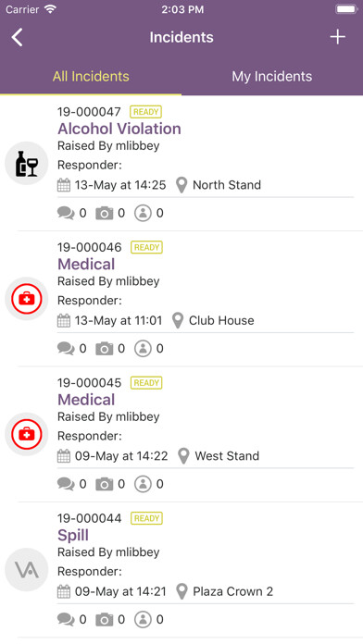Open the Spill incident title

click(73, 535)
